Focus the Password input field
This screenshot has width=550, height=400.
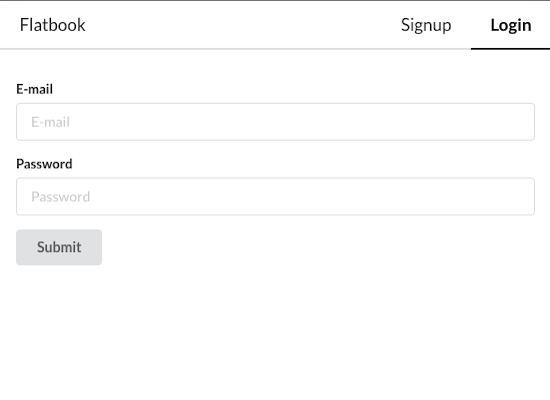[275, 196]
